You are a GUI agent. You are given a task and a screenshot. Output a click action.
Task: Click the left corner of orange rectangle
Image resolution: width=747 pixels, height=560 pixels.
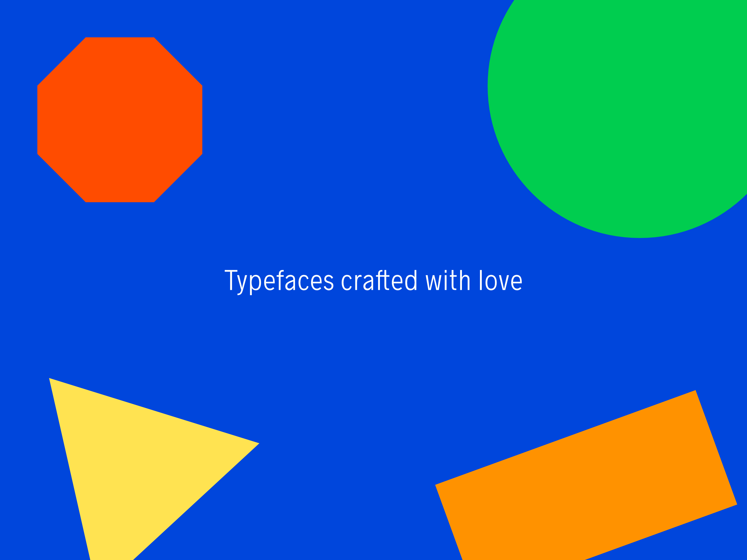438,485
